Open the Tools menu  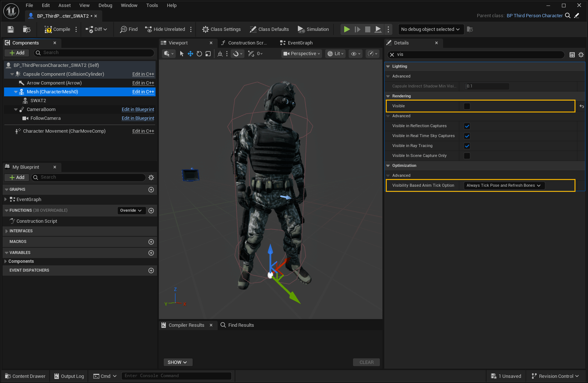[x=152, y=6]
